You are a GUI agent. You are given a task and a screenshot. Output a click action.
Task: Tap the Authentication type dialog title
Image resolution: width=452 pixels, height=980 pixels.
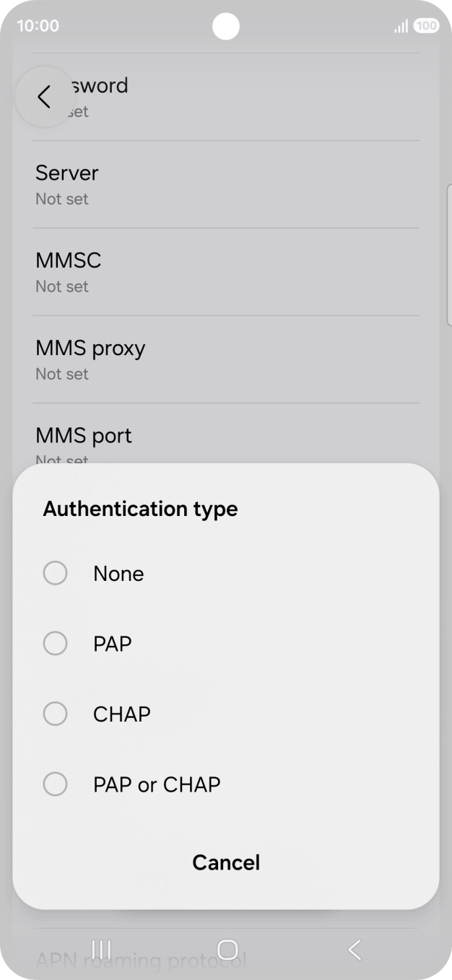[140, 509]
